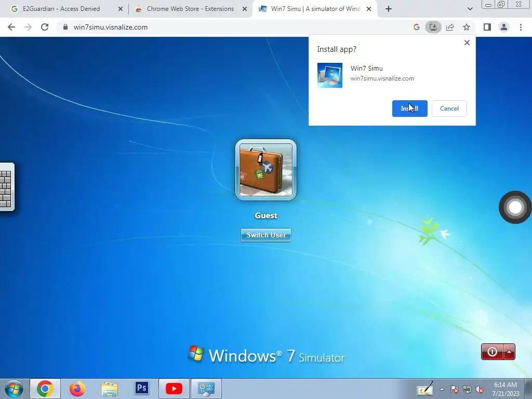This screenshot has width=532, height=399.
Task: Click the Google icon in address bar
Action: (x=417, y=27)
